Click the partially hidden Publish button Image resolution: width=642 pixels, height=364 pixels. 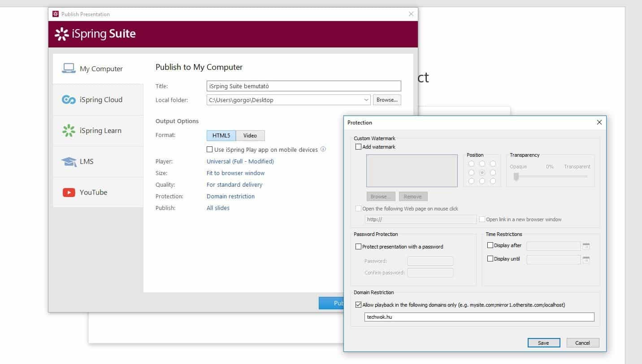point(331,303)
